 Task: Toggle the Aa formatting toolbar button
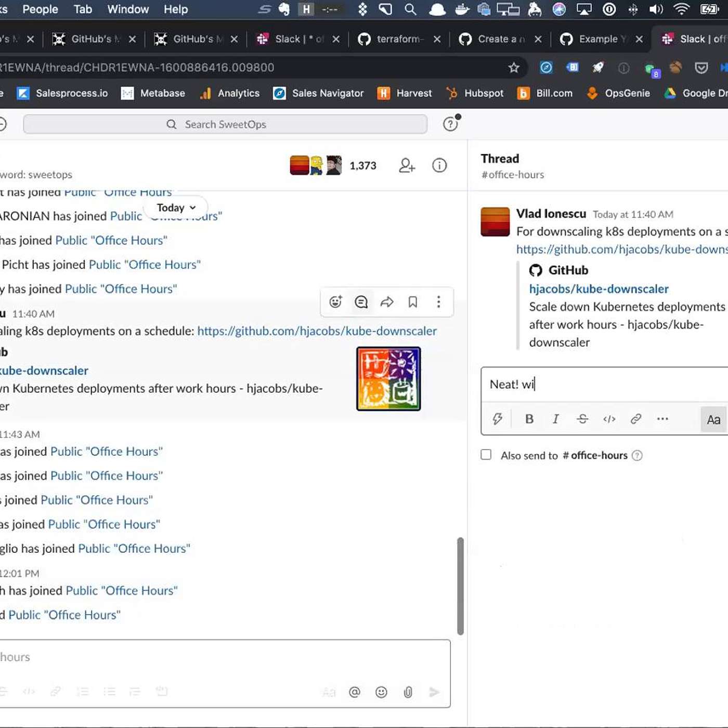[x=713, y=420]
